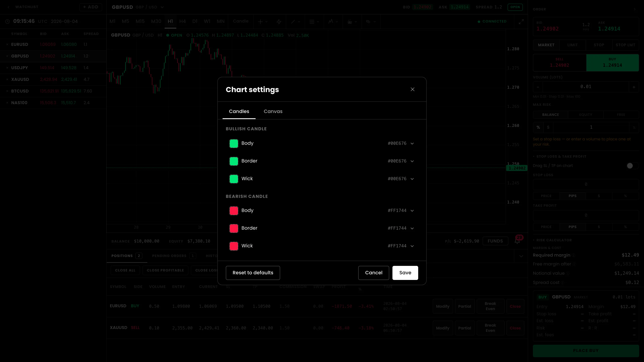Click the Stop Loss value input field
Screen dimensions: 644x362
(586, 184)
